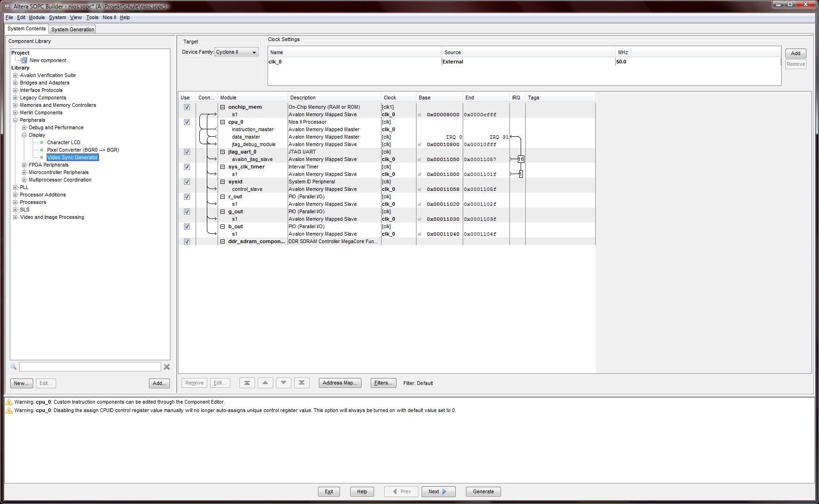Click lock icon beside base 0x00011050

coord(419,159)
